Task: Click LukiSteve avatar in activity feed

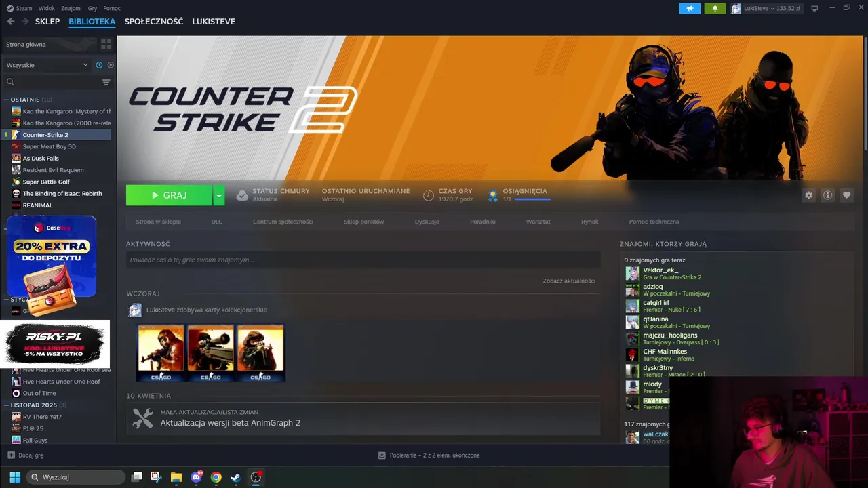Action: [x=135, y=310]
